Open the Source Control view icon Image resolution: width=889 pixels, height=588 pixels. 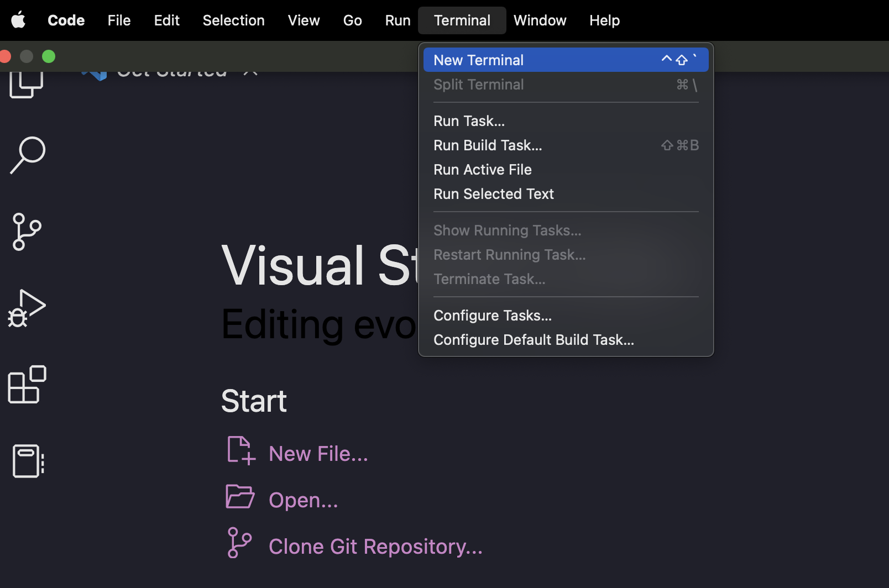[x=27, y=232]
